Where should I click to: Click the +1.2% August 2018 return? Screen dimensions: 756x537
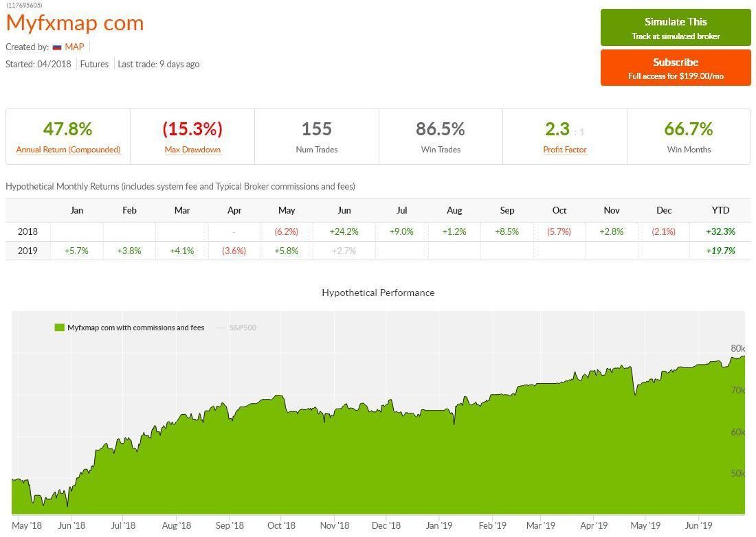tap(454, 231)
